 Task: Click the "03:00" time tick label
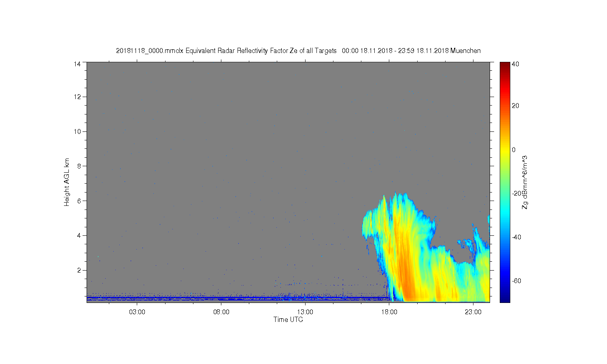click(x=137, y=312)
